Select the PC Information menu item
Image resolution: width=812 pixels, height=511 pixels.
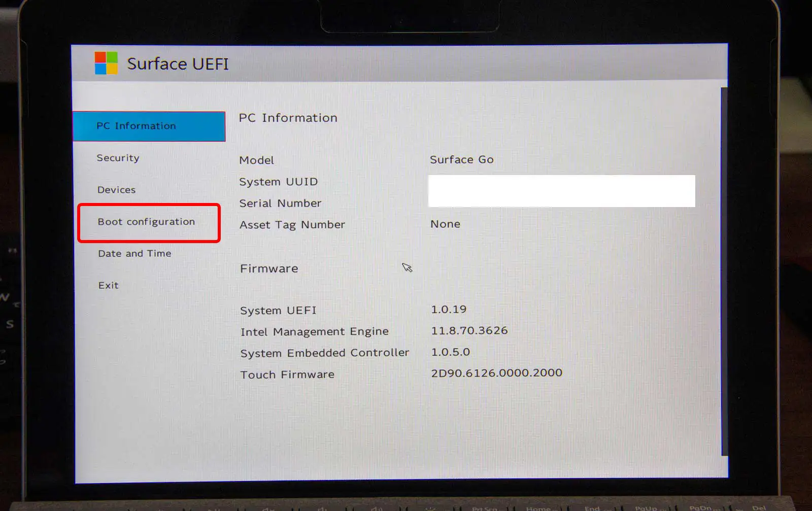coord(149,126)
